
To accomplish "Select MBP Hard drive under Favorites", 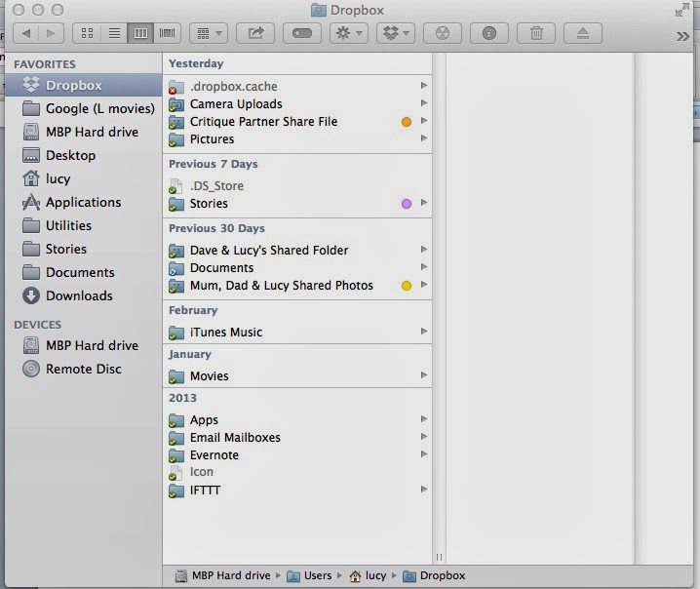I will 84,132.
